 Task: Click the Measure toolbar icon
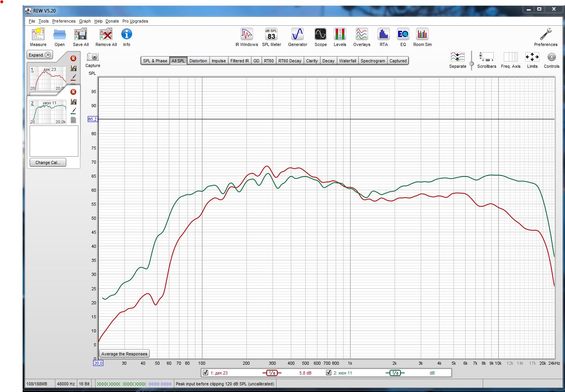point(38,34)
